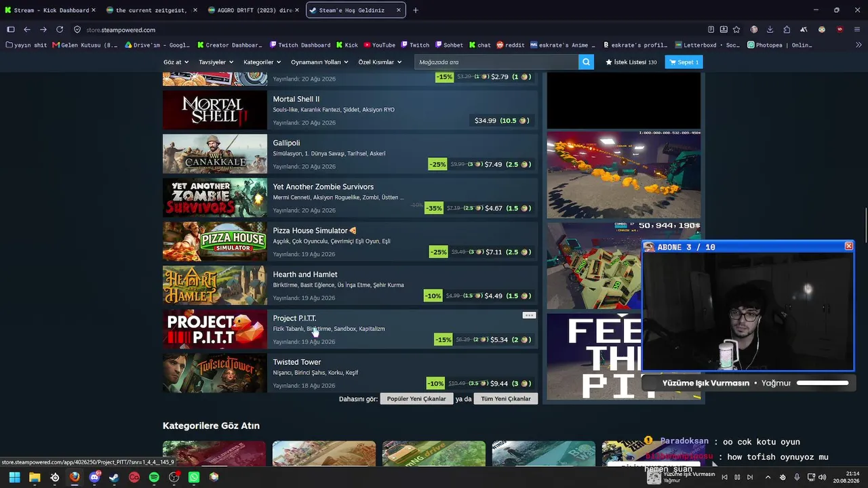Open the Project P.I.T.T. three-dot options
The height and width of the screenshot is (488, 868).
529,315
